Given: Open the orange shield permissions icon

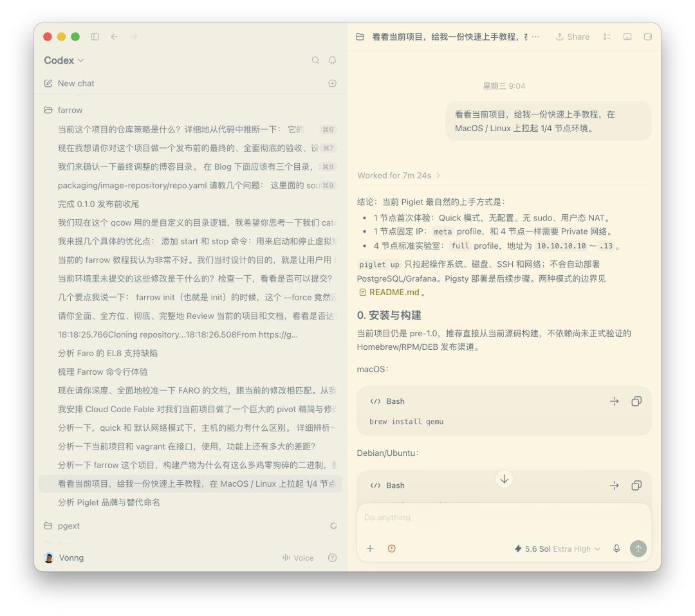Looking at the screenshot, I should click(x=392, y=549).
